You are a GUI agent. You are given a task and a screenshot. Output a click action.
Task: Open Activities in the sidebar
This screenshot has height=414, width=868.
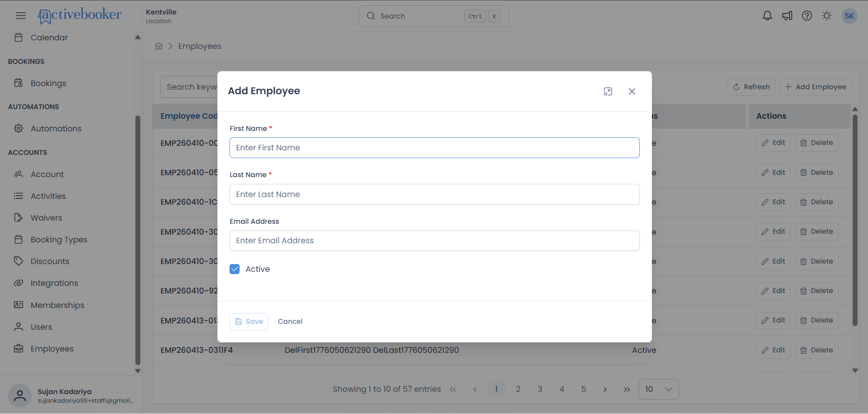click(48, 196)
